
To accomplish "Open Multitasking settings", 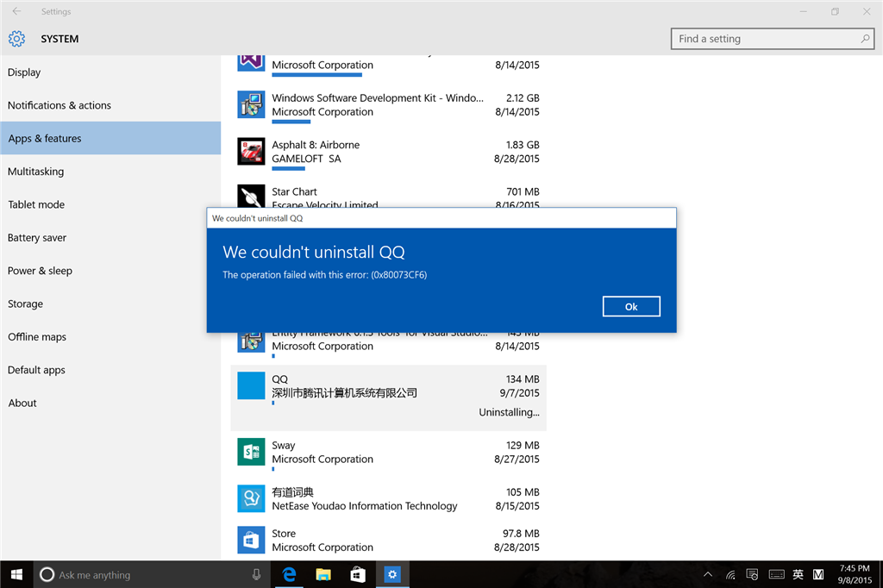I will 35,172.
